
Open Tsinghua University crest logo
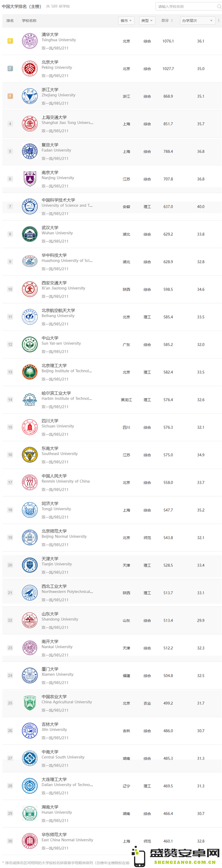(x=30, y=41)
